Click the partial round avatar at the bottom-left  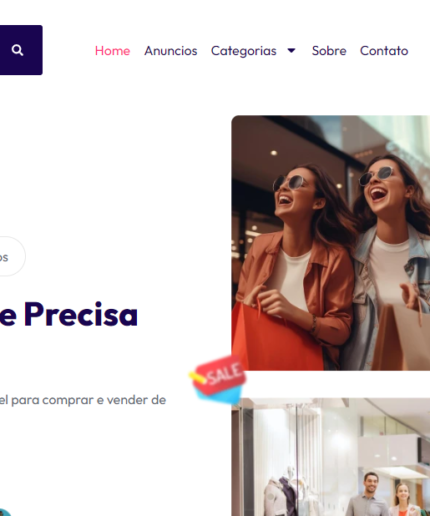click(x=5, y=512)
